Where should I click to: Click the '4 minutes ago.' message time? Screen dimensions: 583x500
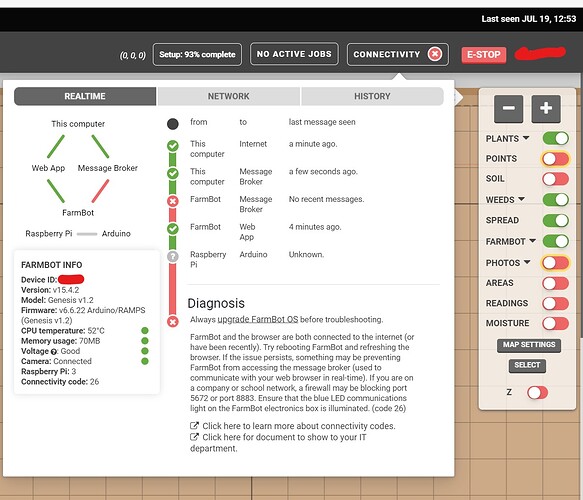click(x=315, y=227)
